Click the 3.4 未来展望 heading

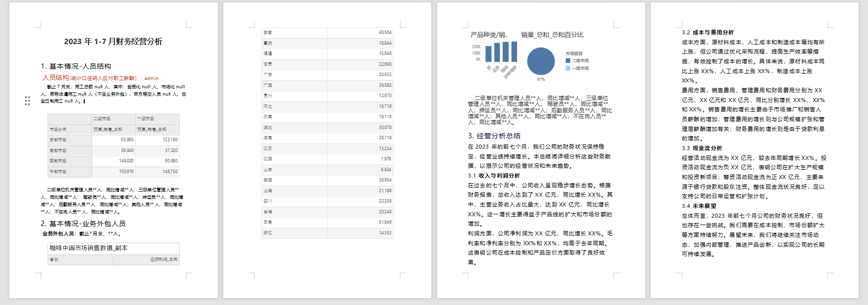coord(699,206)
